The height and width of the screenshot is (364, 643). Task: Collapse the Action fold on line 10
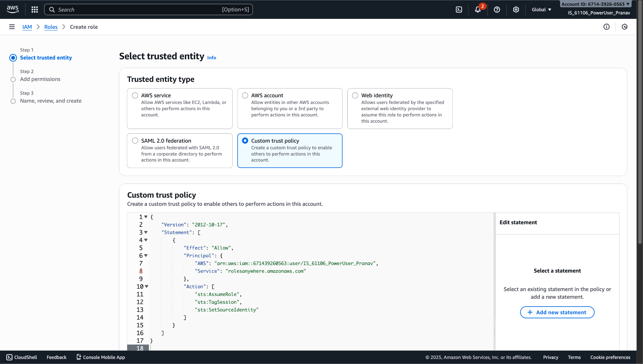pyautogui.click(x=147, y=286)
